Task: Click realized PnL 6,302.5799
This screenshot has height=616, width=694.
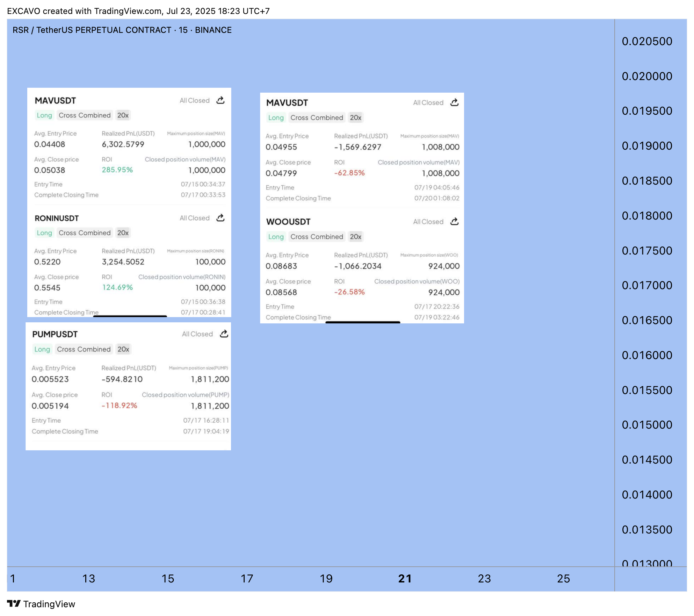Action: (x=123, y=144)
